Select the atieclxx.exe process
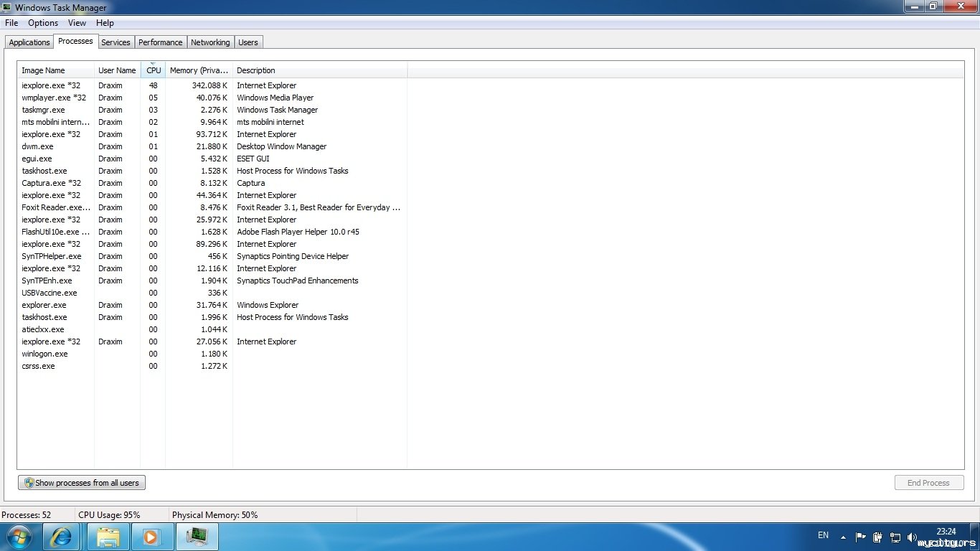The image size is (980, 551). tap(212, 329)
